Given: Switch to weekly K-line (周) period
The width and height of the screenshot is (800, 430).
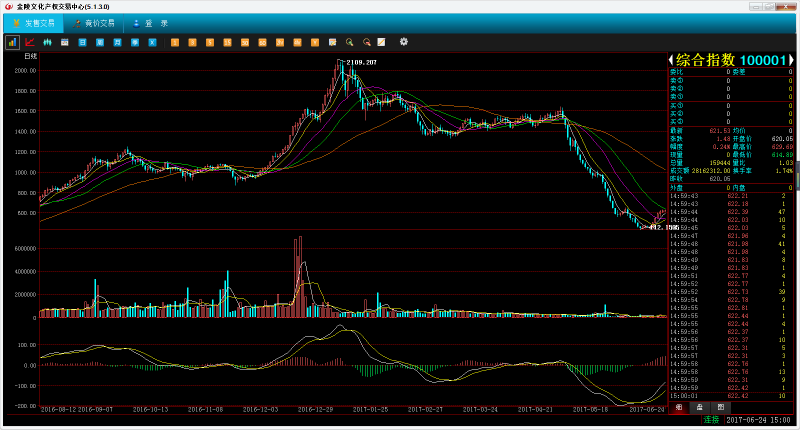Looking at the screenshot, I should point(100,42).
